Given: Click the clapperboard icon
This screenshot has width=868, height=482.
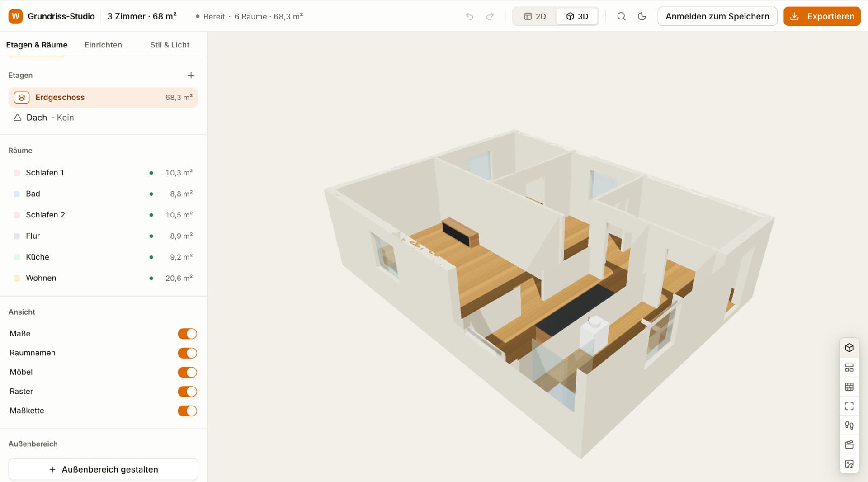Looking at the screenshot, I should tap(849, 445).
